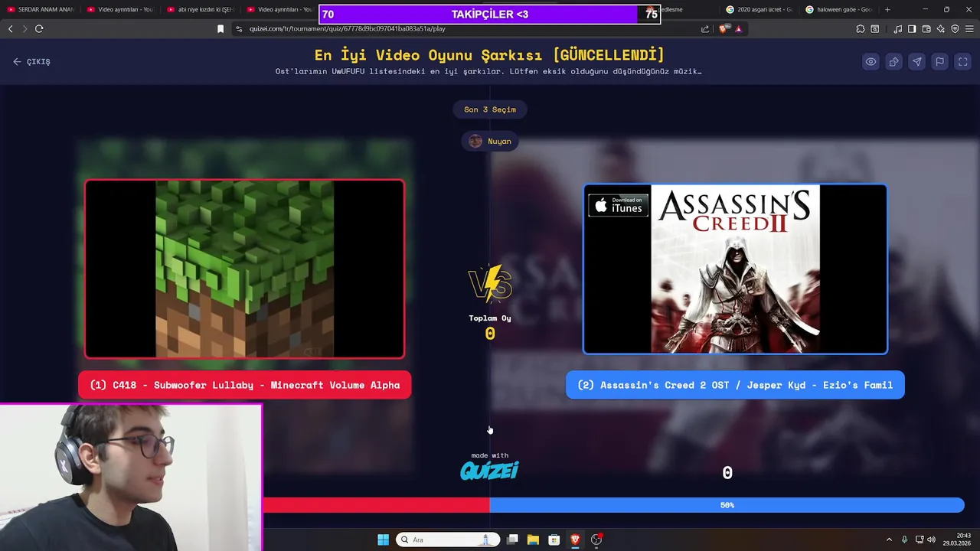Click the dice random-pick icon
This screenshot has width=980, height=551.
(x=893, y=62)
